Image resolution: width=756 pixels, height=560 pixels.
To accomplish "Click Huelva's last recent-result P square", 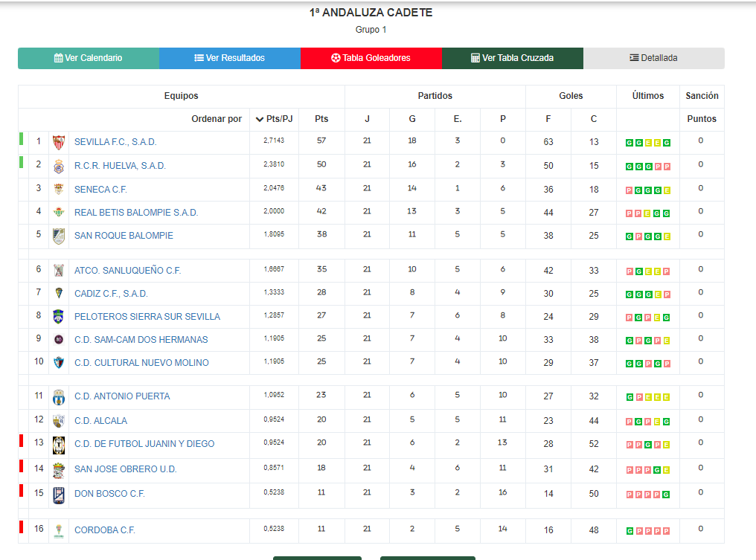I will (x=667, y=167).
